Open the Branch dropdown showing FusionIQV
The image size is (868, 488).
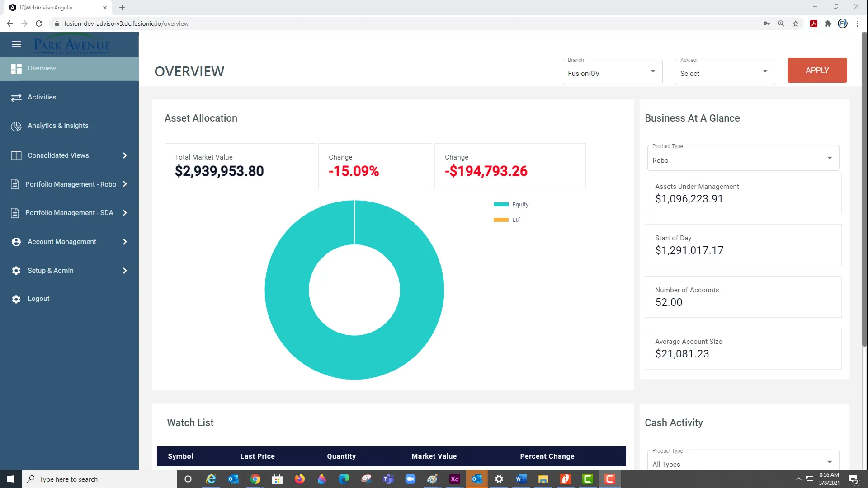click(613, 71)
